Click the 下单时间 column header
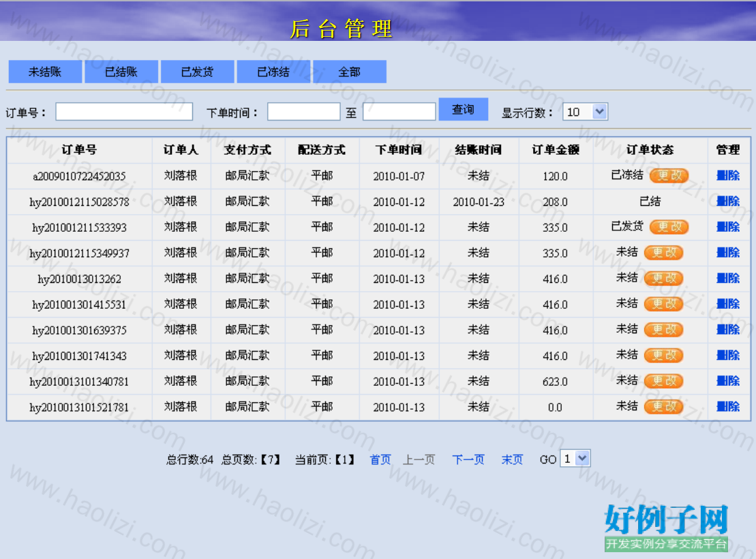Screen dimensions: 756x559 tap(399, 150)
